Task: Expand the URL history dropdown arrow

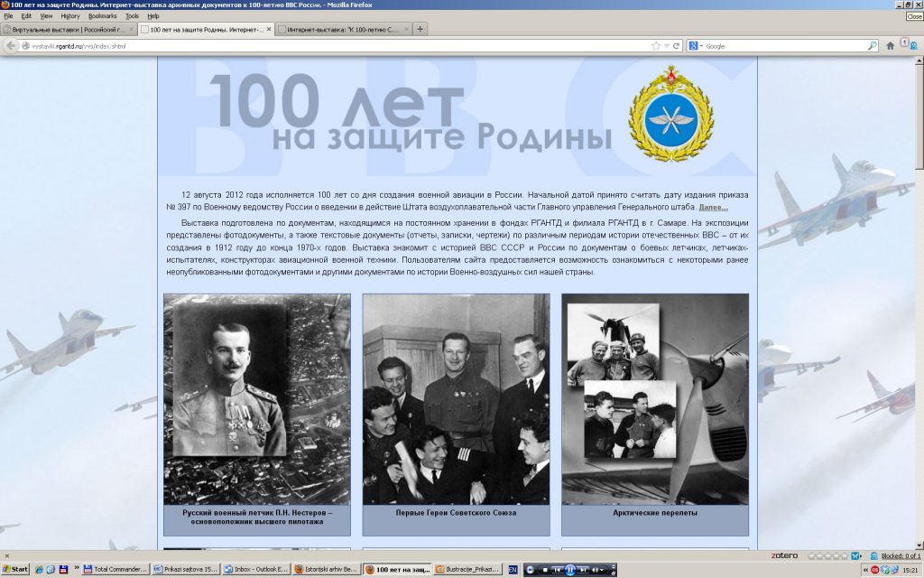Action: click(666, 45)
